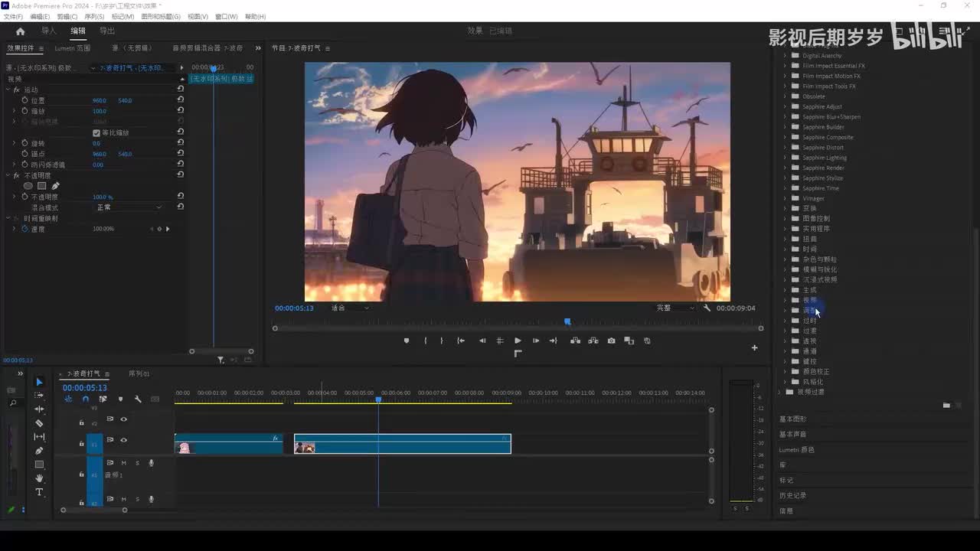Mute audio track A1

(123, 463)
